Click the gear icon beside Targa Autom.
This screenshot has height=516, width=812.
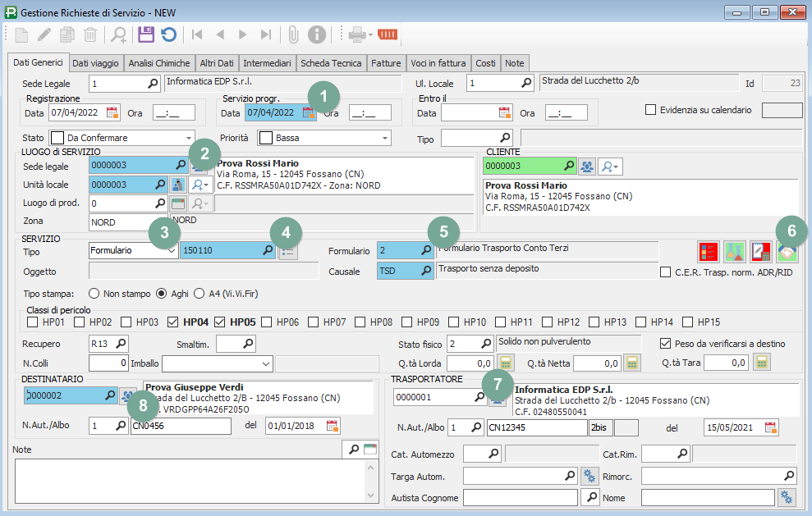tap(588, 476)
